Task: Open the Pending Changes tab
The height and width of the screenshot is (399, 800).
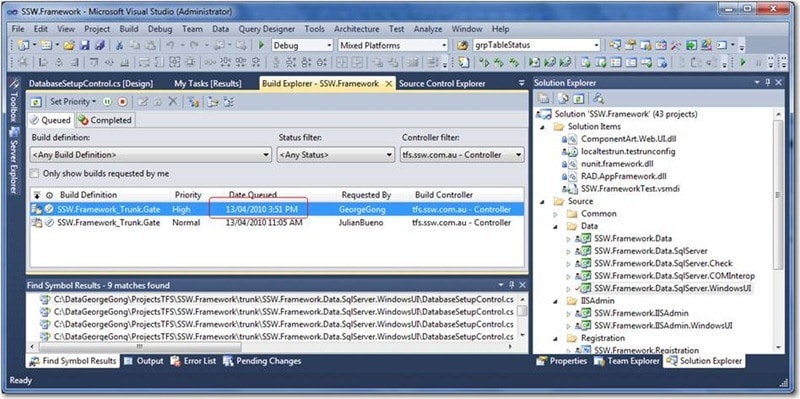Action: [x=262, y=361]
